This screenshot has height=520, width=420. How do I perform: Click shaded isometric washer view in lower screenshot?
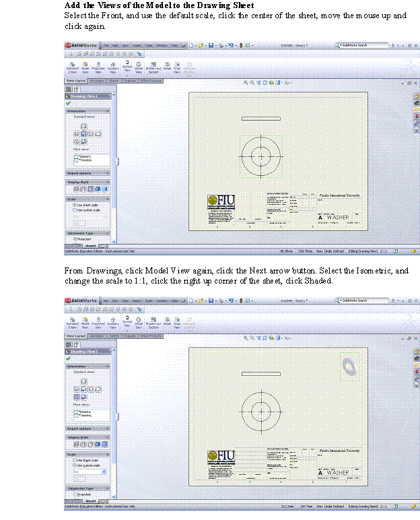[349, 366]
